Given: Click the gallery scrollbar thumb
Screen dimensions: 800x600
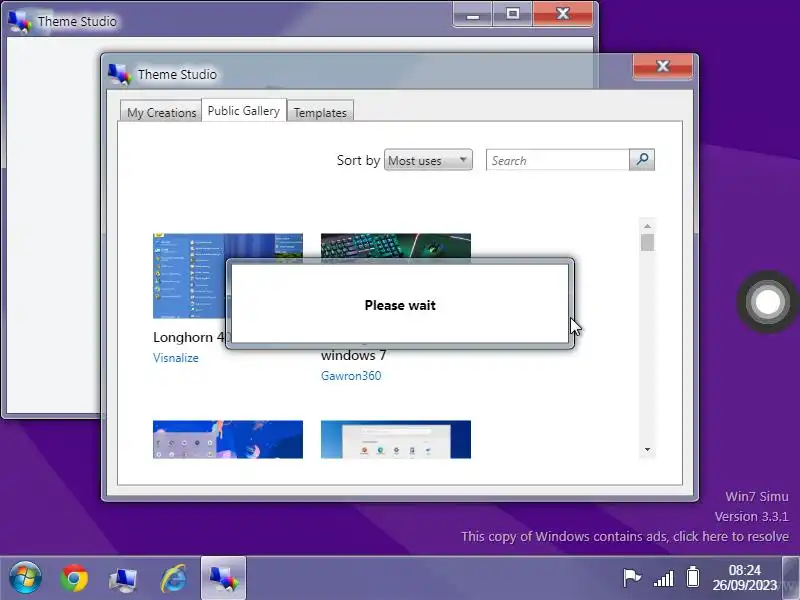Looking at the screenshot, I should [x=647, y=242].
